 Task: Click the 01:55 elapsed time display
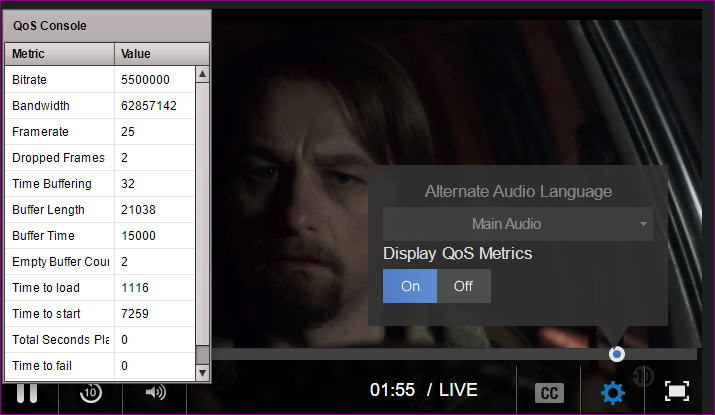point(392,390)
